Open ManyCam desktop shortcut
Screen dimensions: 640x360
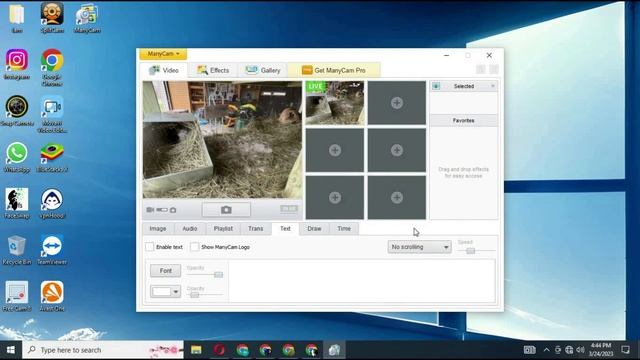(87, 17)
